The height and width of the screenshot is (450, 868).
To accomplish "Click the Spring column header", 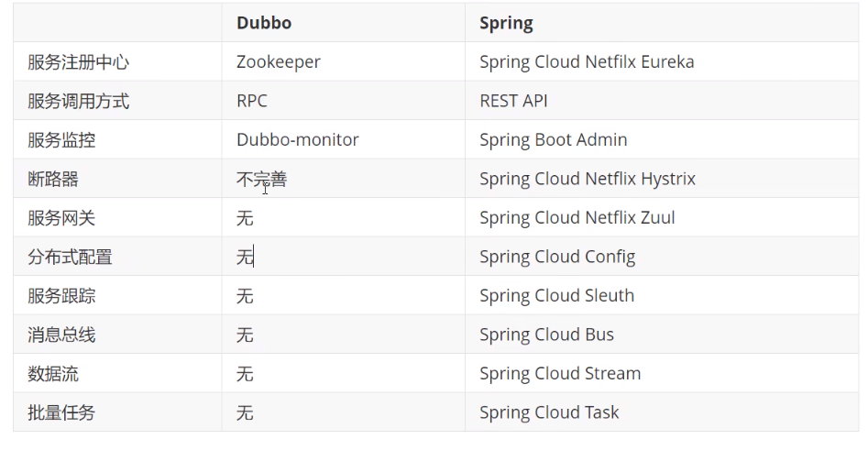I will 505,23.
